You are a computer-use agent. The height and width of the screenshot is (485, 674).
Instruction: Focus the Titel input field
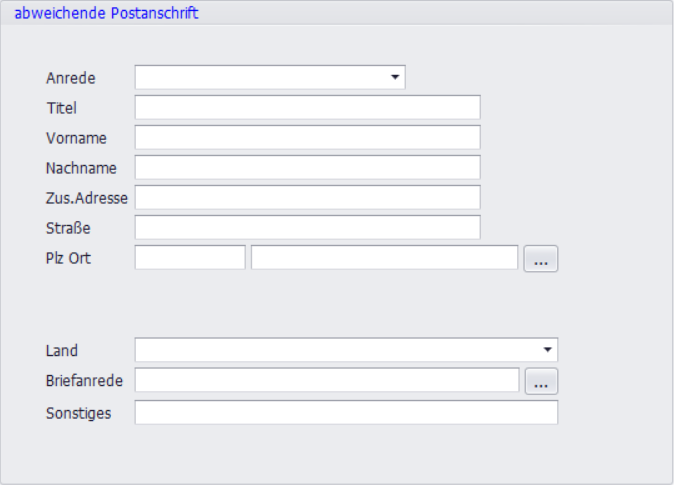point(307,107)
